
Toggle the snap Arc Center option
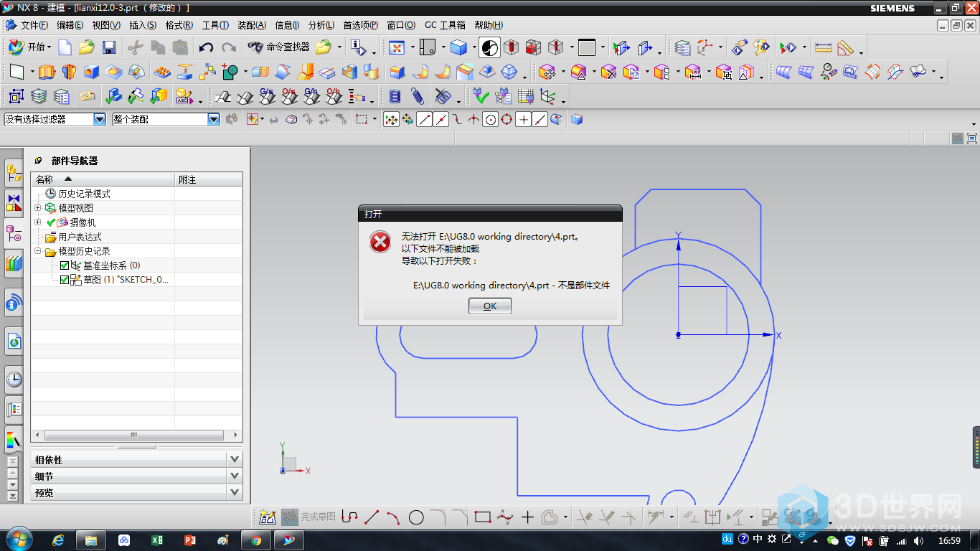point(491,120)
